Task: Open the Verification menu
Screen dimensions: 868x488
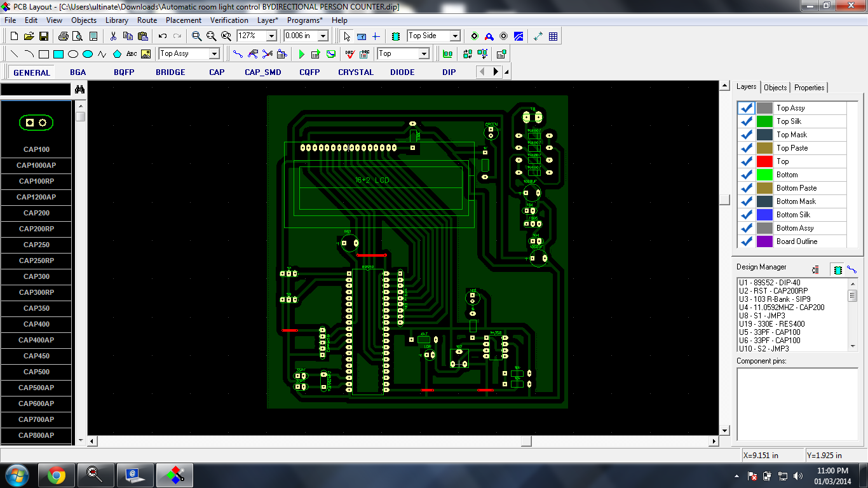Action: pyautogui.click(x=229, y=20)
